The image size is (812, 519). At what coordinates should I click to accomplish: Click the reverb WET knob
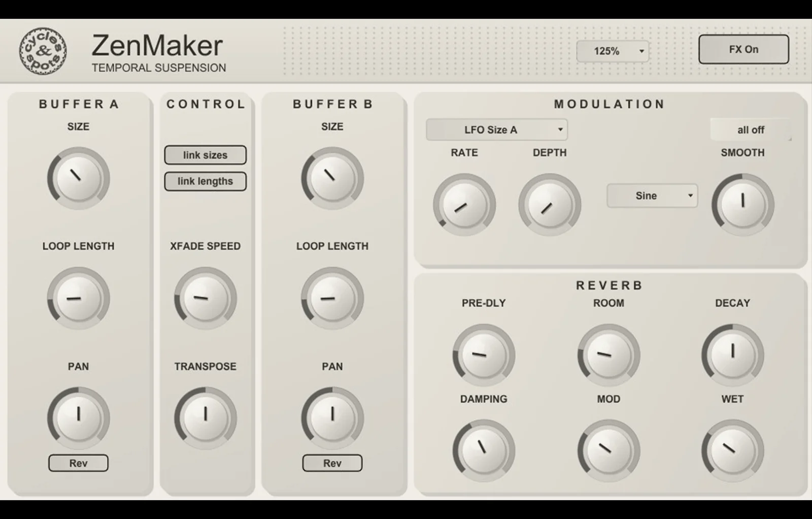coord(732,450)
